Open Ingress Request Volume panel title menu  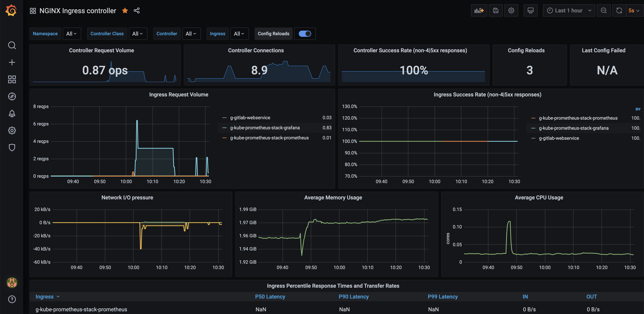178,95
